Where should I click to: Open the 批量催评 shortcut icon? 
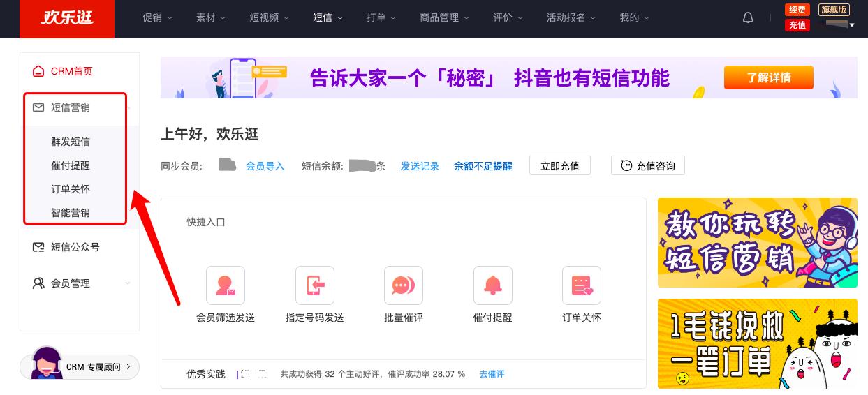pyautogui.click(x=404, y=285)
